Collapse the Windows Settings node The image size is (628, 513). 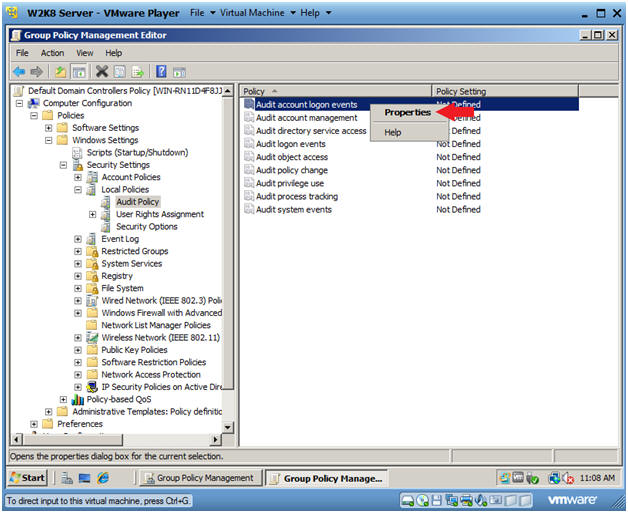point(48,141)
